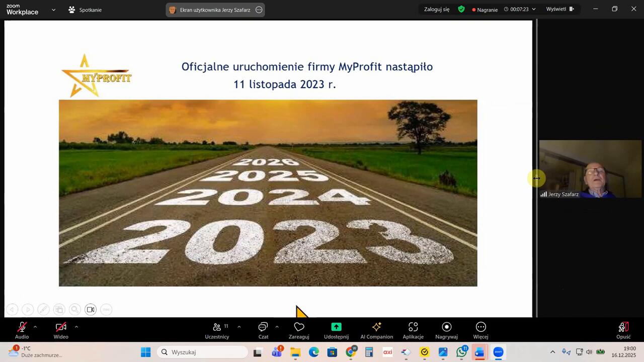644x362 pixels.
Task: Click the Zareaguj reactions icon
Action: 299,330
